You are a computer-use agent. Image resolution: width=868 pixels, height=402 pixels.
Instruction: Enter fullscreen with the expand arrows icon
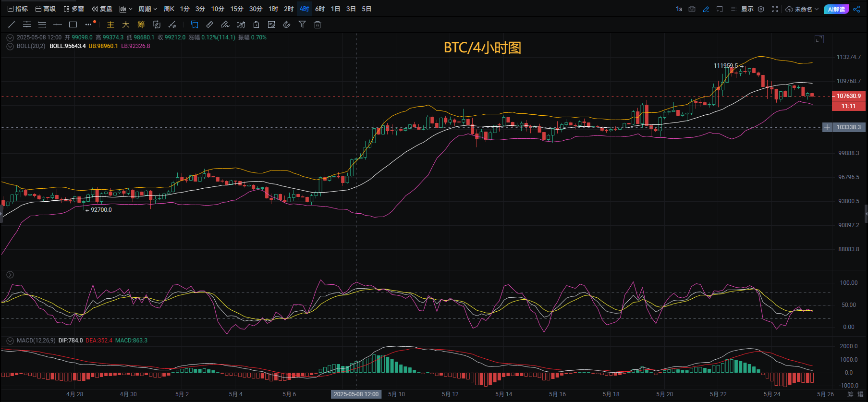pos(775,9)
